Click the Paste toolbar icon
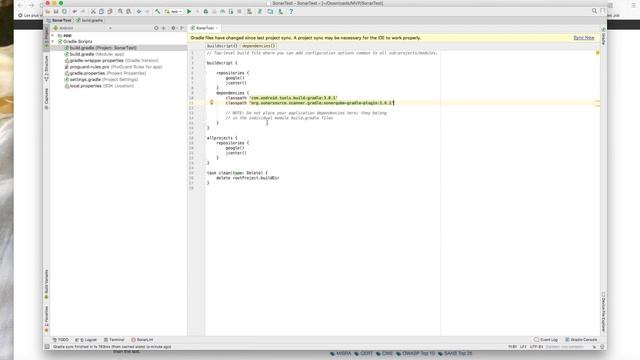 110,12
